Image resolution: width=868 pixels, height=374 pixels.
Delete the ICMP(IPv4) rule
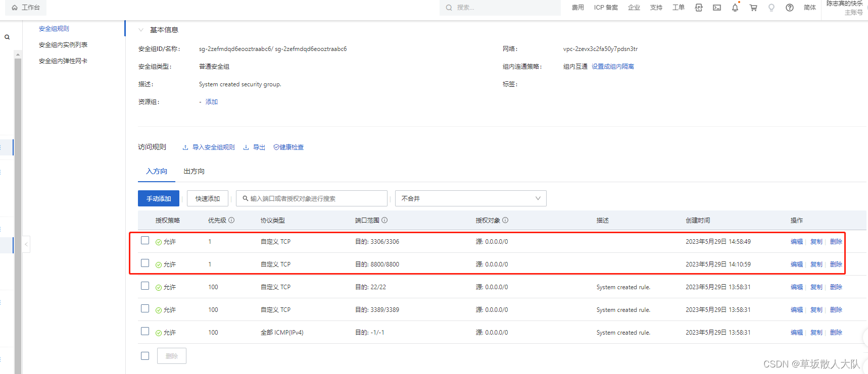coord(836,333)
